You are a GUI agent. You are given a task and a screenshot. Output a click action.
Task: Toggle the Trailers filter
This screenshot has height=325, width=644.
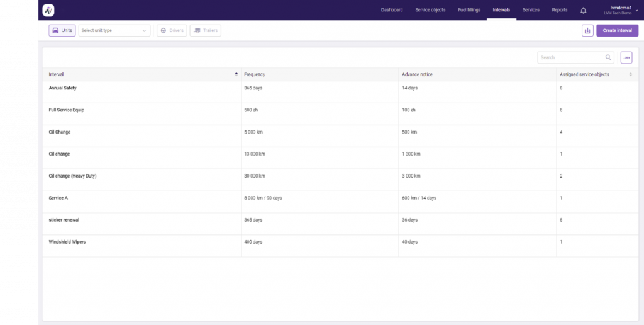206,30
